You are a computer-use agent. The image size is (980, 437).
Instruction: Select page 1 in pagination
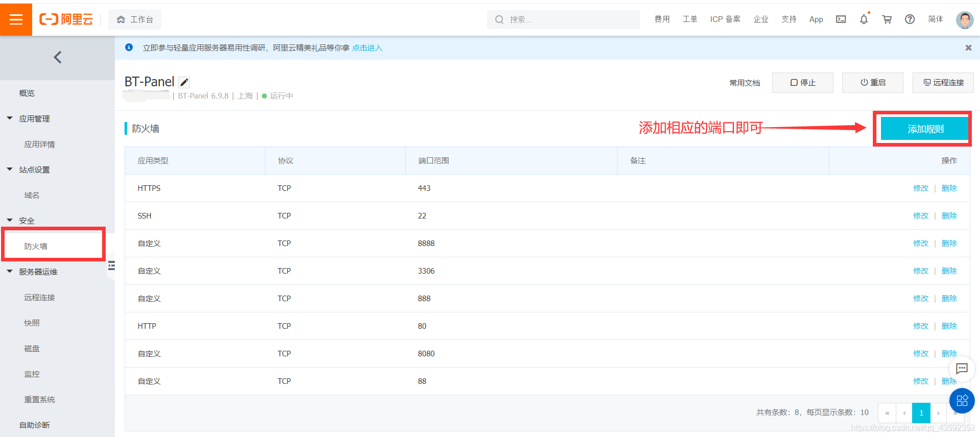[921, 413]
